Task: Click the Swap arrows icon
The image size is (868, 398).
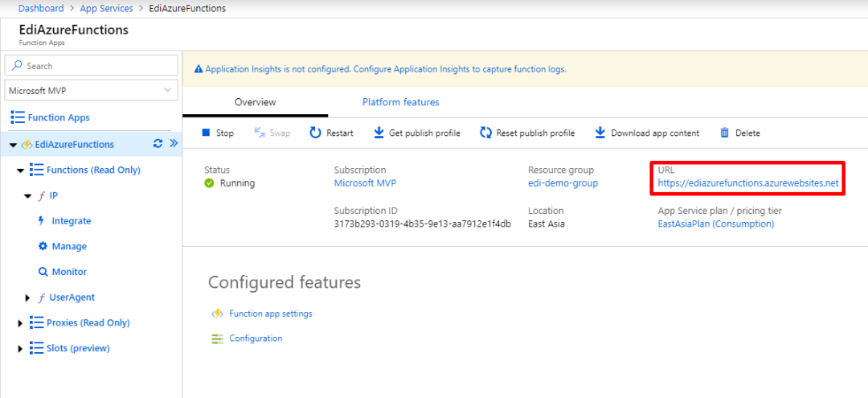Action: coord(260,133)
